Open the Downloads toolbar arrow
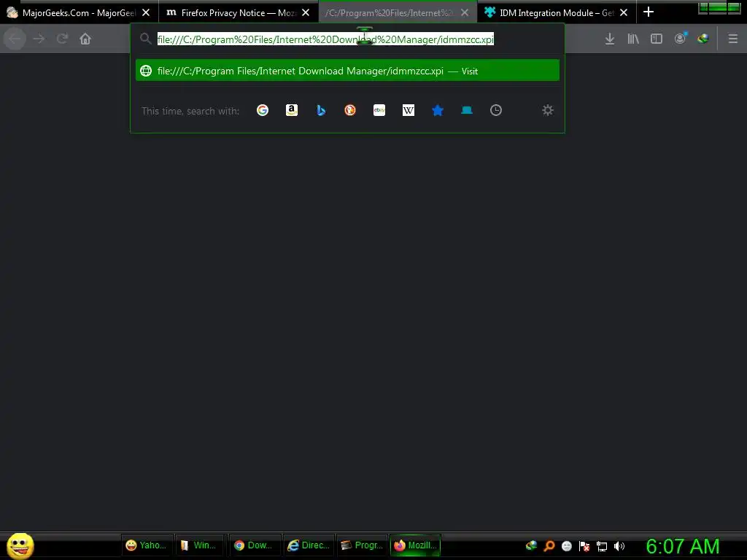Viewport: 747px width, 560px height. click(610, 39)
